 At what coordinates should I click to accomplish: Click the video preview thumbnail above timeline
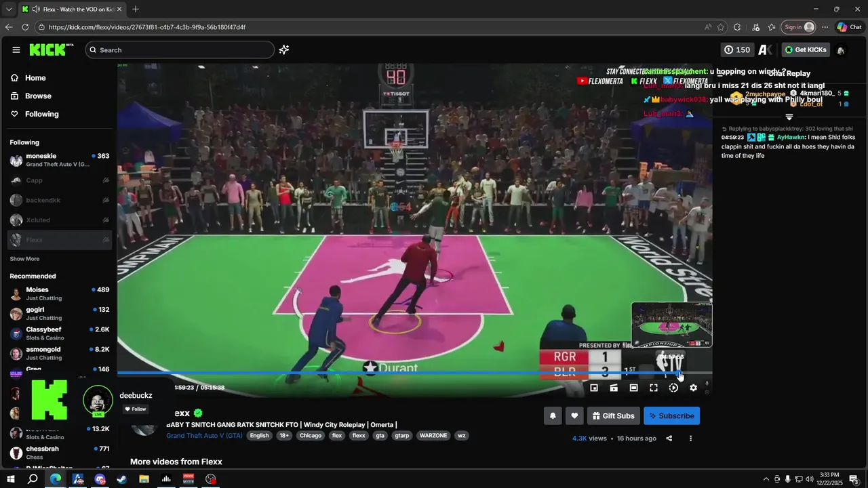click(x=672, y=325)
